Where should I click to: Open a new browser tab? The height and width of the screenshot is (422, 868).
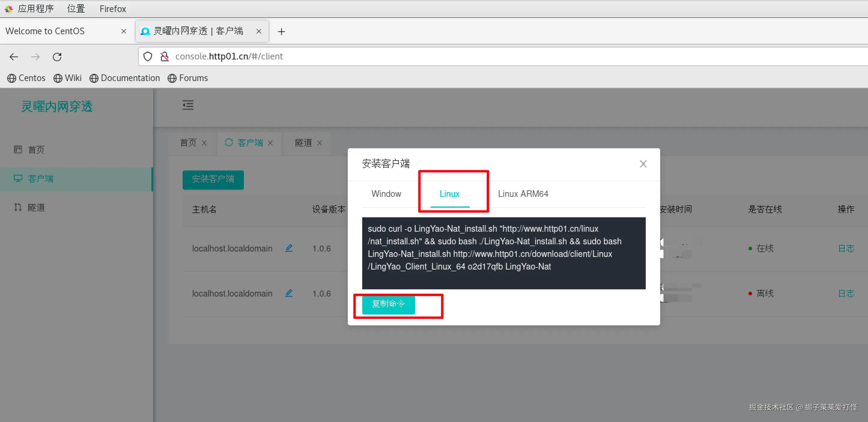click(x=281, y=31)
